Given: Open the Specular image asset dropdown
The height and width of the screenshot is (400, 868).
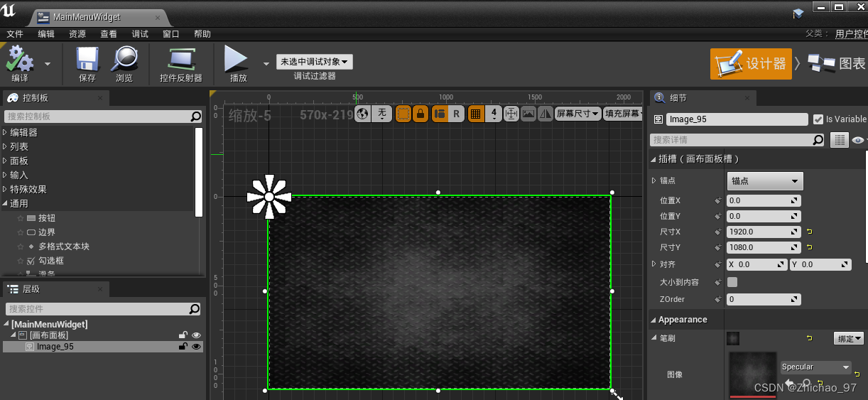Looking at the screenshot, I should click(815, 367).
